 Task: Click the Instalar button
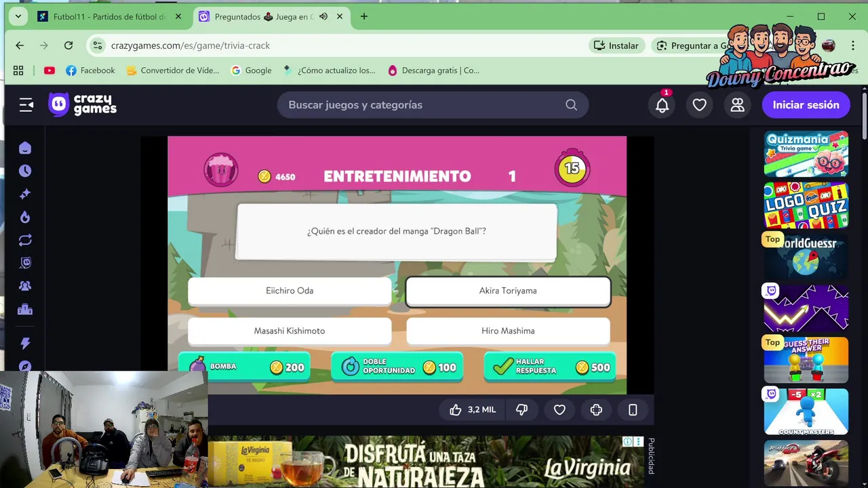click(x=616, y=45)
